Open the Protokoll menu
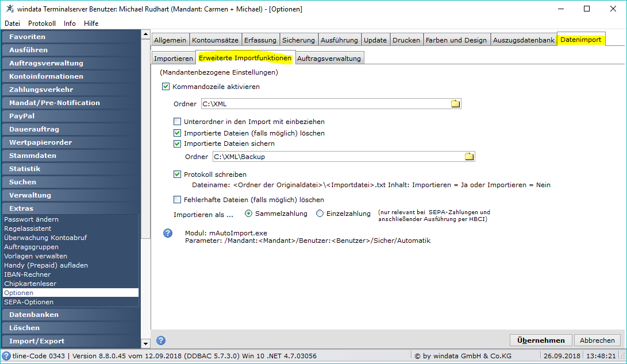627x364 pixels. tap(42, 24)
